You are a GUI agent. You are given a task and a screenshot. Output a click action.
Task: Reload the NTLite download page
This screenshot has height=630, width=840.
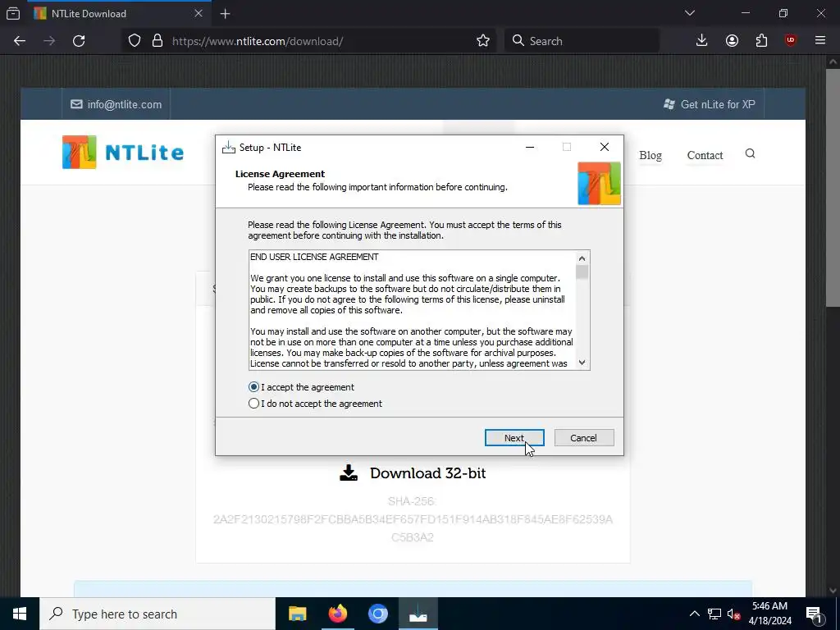(79, 41)
